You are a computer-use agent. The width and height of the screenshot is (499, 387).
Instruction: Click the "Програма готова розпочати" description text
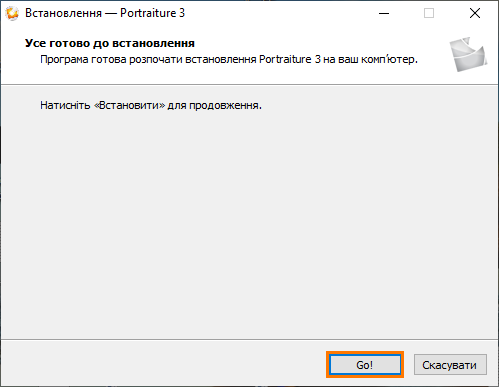[229, 59]
